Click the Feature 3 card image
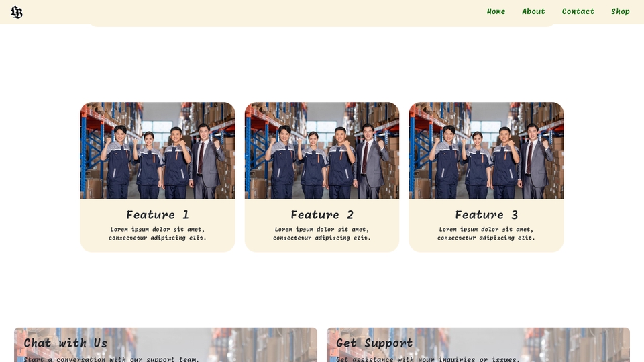Image resolution: width=644 pixels, height=362 pixels. (486, 150)
